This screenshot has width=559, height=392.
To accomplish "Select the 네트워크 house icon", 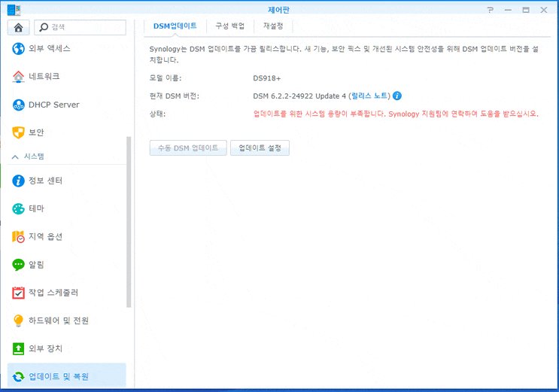I will click(x=18, y=76).
